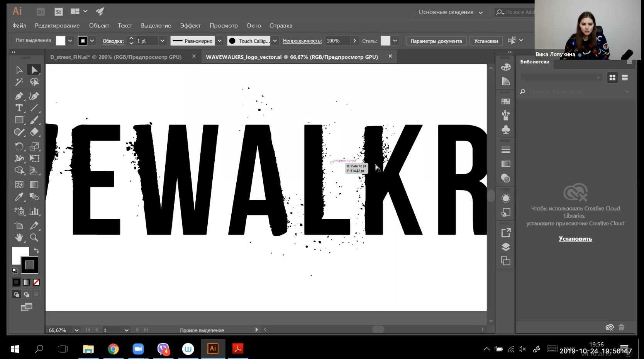Select the Line Segment tool
The width and height of the screenshot is (644, 359).
coord(34,108)
